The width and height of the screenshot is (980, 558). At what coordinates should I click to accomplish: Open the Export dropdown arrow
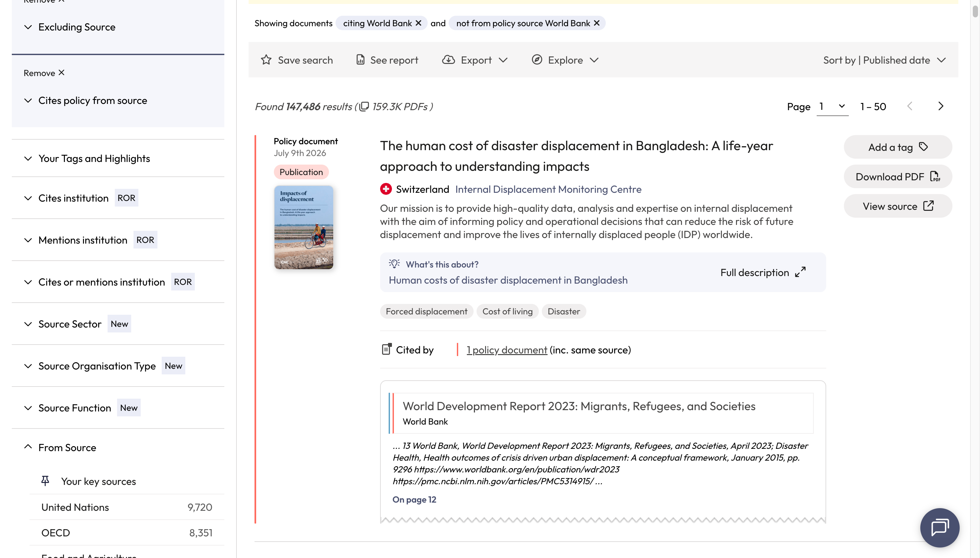click(503, 60)
